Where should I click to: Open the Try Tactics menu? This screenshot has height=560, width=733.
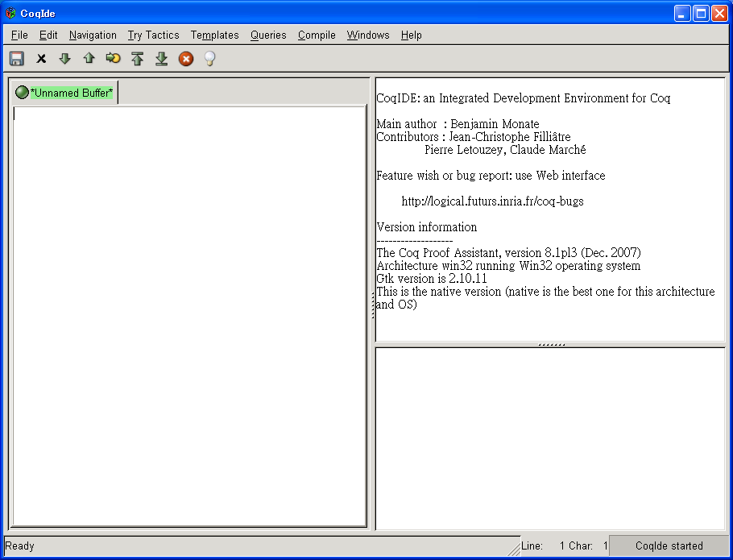point(153,35)
